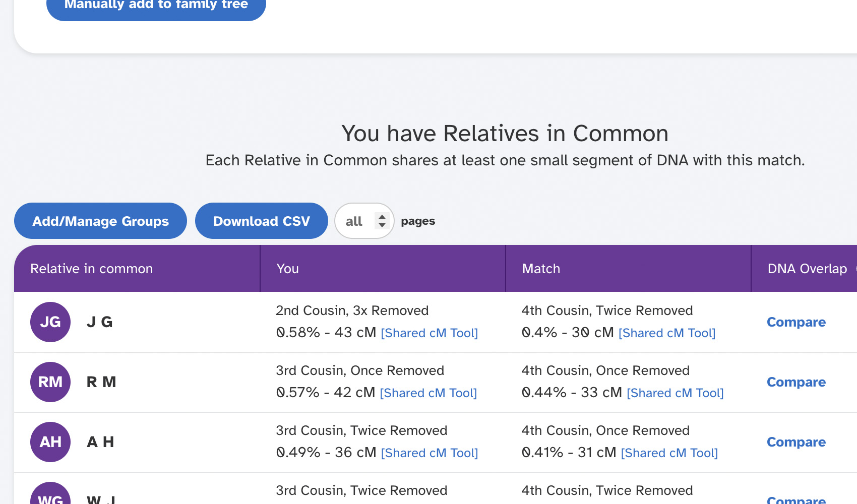Open relative A H's name

pos(100,442)
